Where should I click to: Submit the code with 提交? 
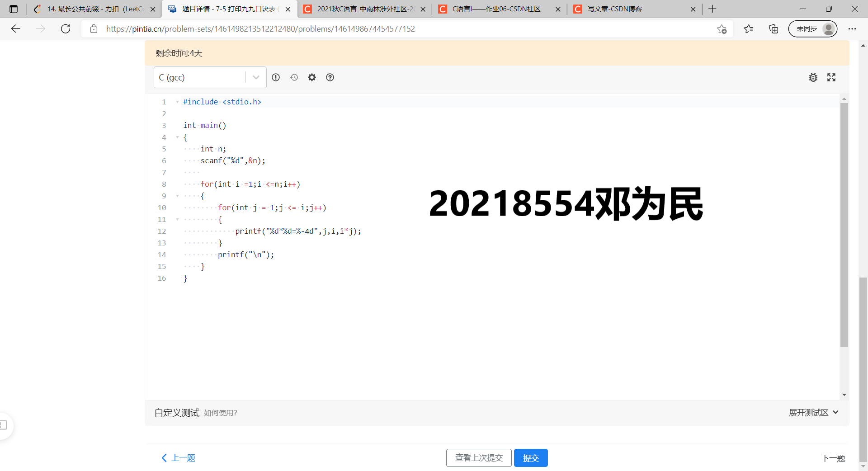click(531, 458)
